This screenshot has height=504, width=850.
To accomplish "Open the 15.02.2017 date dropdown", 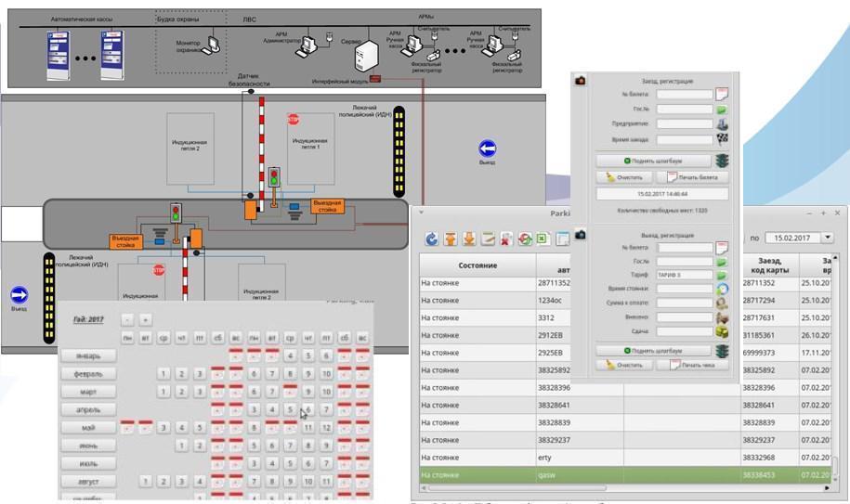I will pos(828,238).
